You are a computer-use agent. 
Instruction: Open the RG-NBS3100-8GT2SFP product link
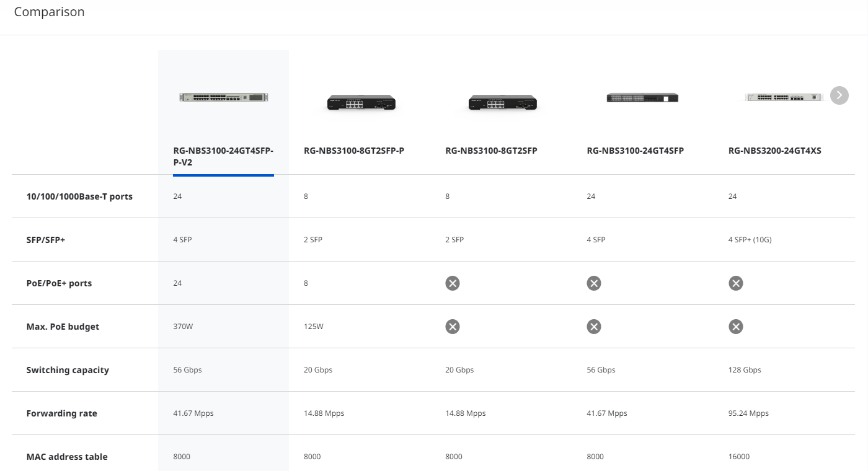[491, 151]
